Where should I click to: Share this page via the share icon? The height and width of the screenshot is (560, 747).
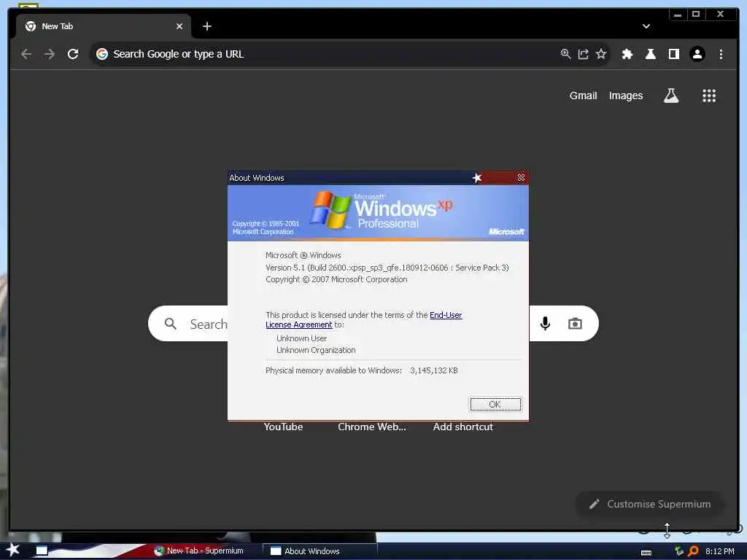point(583,54)
